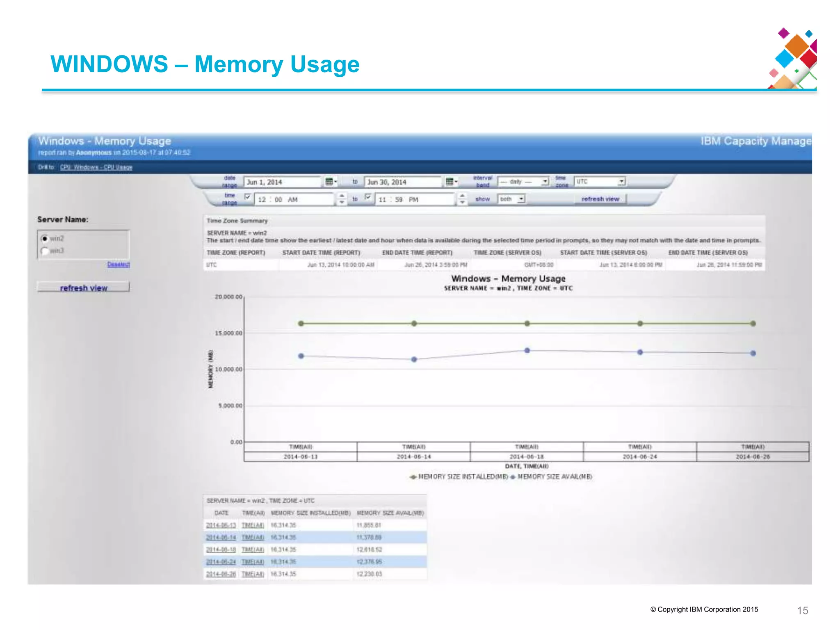Image resolution: width=840 pixels, height=630 pixels.
Task: Click TIME(All) link in the 2014-06-26 row
Action: [x=253, y=574]
